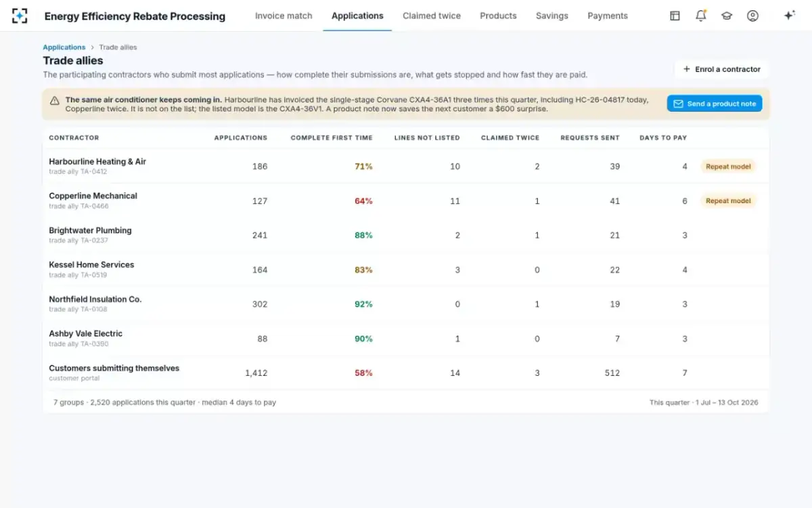This screenshot has height=508, width=812.
Task: Open Kessel Home Services row
Action: click(x=406, y=270)
